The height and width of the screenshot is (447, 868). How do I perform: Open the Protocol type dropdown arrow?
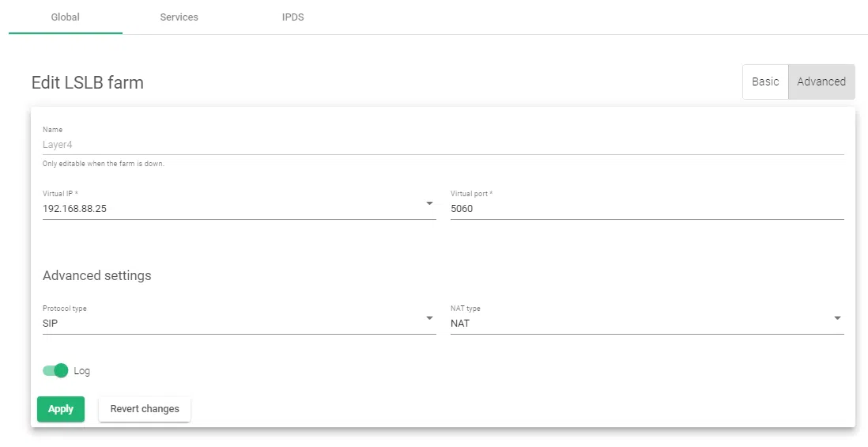[x=429, y=318]
